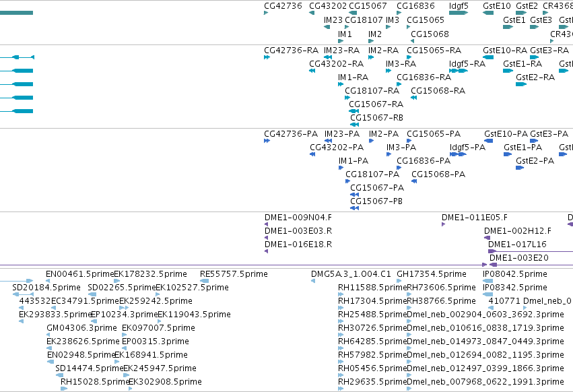The height and width of the screenshot is (392, 573).
Task: Click EST RH64285.5prime
Action: (x=372, y=341)
